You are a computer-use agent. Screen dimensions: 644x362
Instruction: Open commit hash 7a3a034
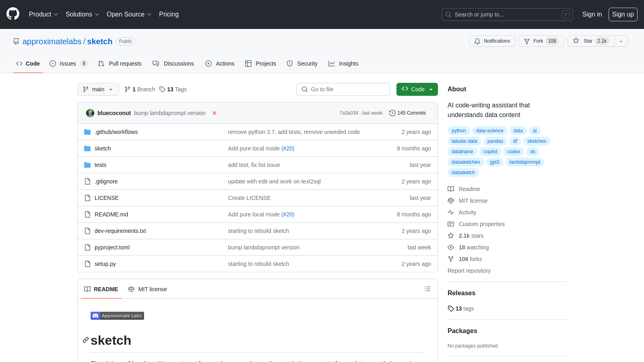[349, 113]
